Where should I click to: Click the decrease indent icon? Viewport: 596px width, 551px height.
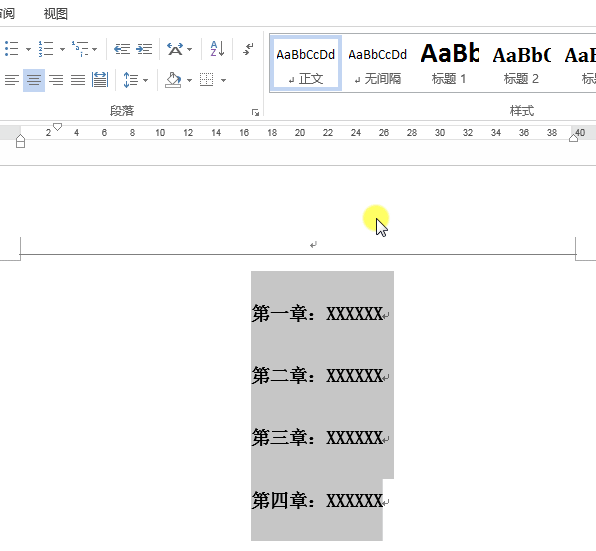122,49
